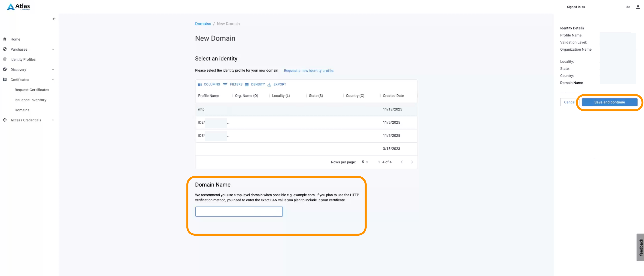This screenshot has width=644, height=276.
Task: Select the mtg identity profile row
Action: [306, 109]
